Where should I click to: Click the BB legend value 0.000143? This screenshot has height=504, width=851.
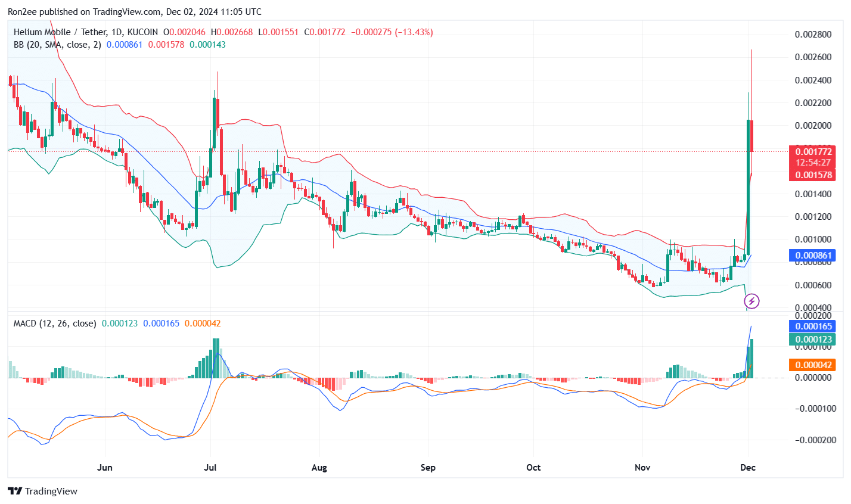(x=207, y=45)
